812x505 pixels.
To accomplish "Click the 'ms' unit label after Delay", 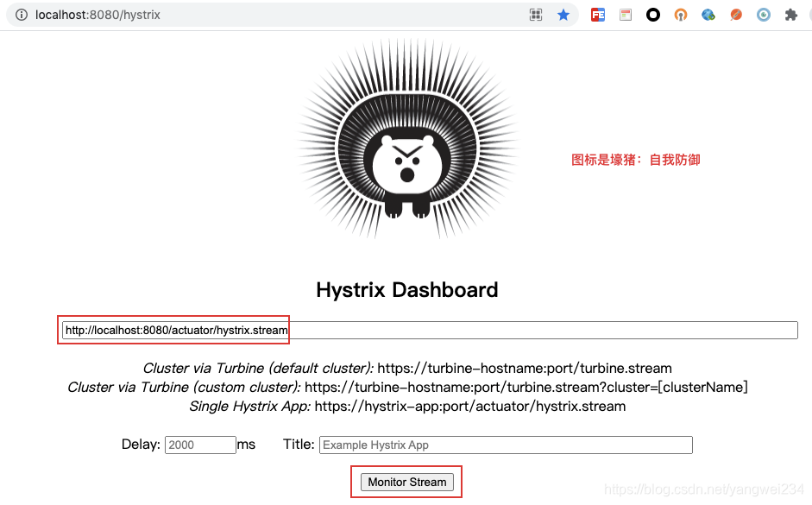I will pyautogui.click(x=246, y=445).
